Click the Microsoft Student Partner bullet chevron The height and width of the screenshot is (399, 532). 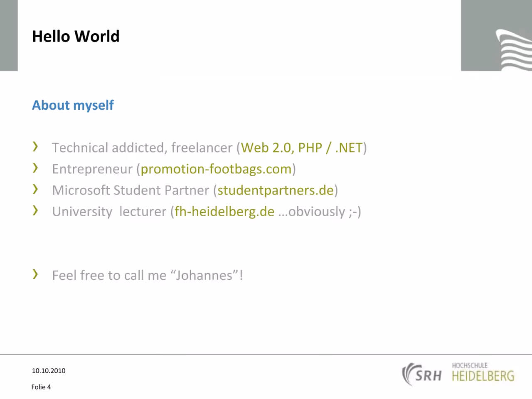coord(36,189)
